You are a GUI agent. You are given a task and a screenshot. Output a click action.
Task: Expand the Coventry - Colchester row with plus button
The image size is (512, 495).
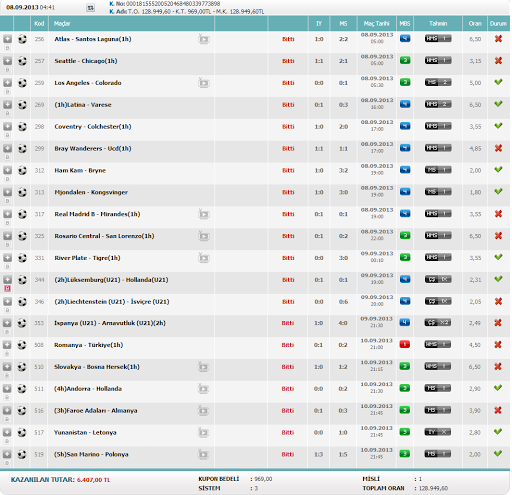(7, 126)
